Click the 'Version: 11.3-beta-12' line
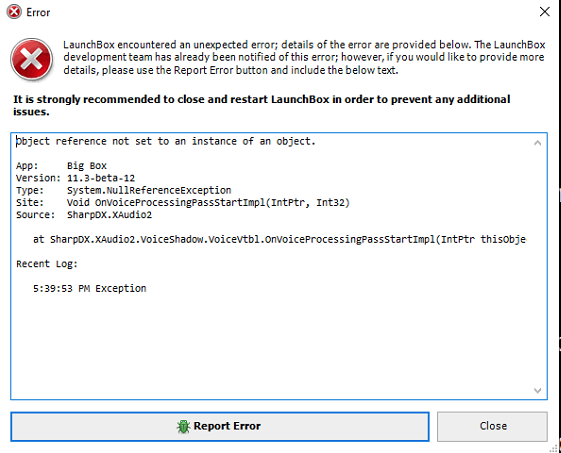This screenshot has width=561, height=453. (75, 178)
